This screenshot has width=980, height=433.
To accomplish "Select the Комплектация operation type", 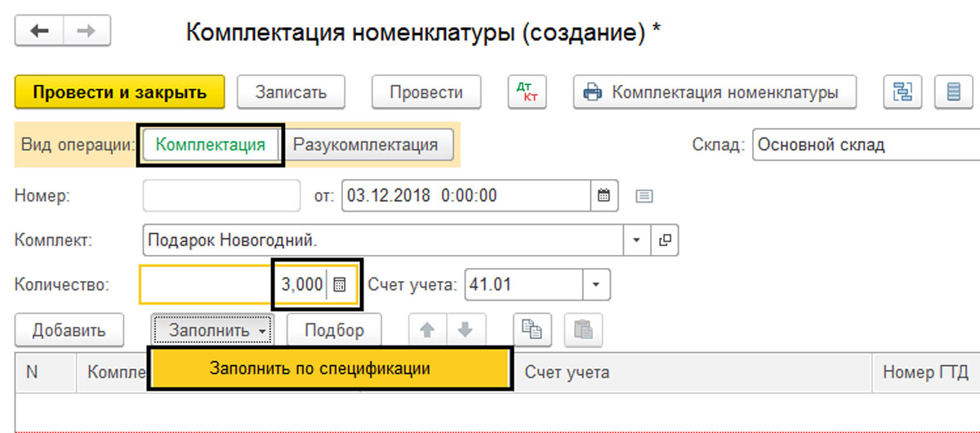I will pyautogui.click(x=210, y=145).
